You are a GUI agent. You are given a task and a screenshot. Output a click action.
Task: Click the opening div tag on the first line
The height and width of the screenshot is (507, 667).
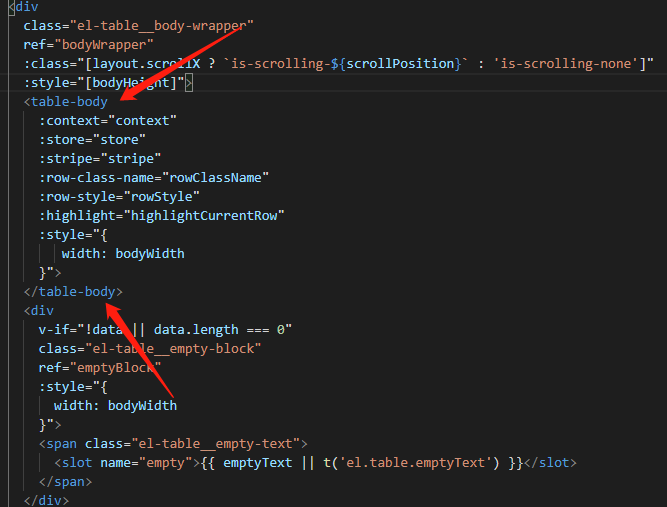[x=23, y=7]
